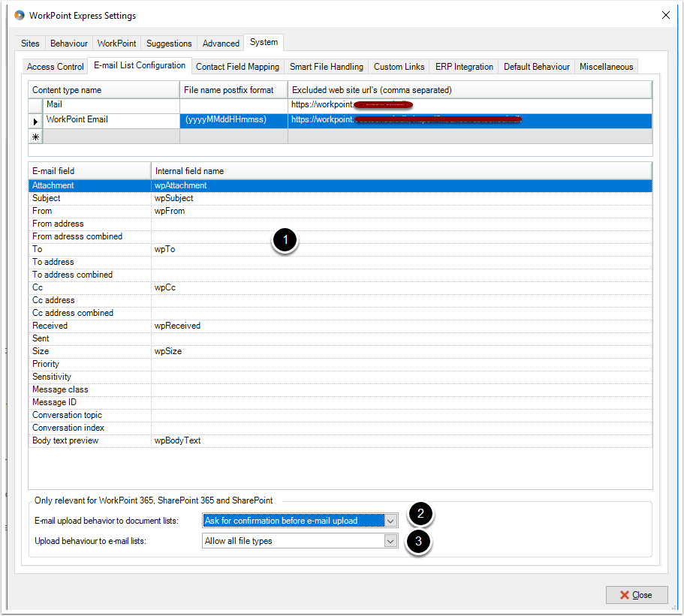Click the new row asterisk header
The image size is (684, 616).
[36, 137]
